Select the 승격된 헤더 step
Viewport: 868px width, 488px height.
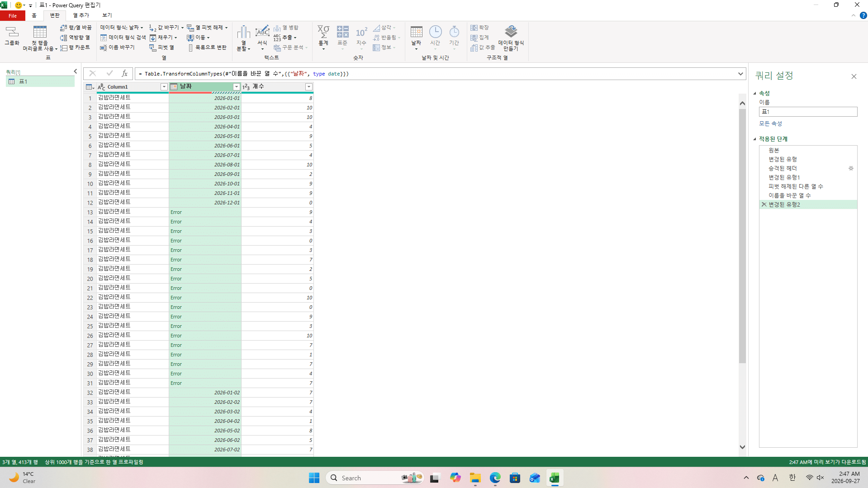[x=783, y=168]
